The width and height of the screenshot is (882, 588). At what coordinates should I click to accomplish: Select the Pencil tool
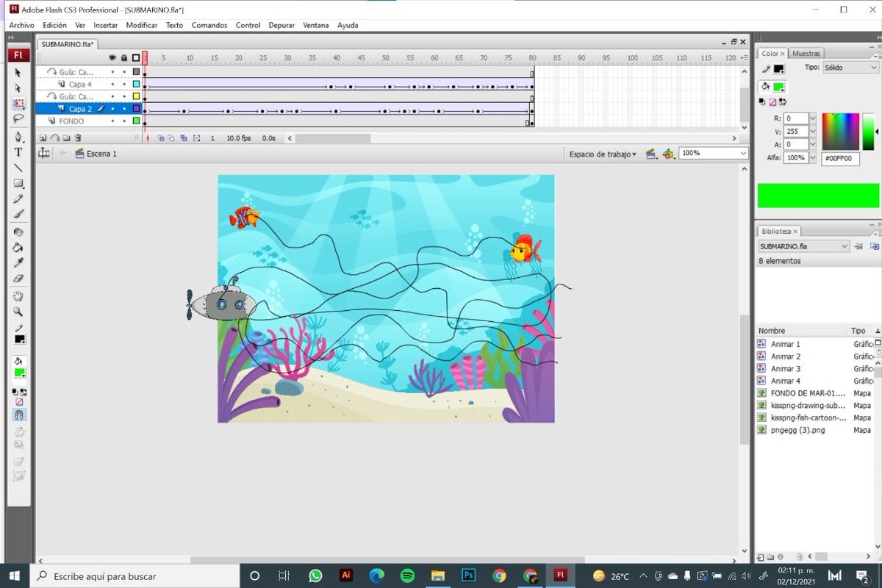(x=18, y=198)
